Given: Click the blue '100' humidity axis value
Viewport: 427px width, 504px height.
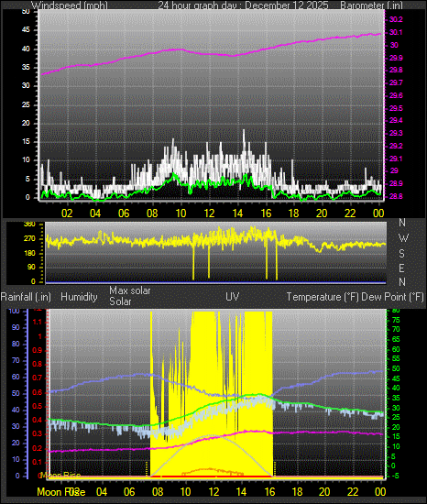Looking at the screenshot, I should (14, 311).
